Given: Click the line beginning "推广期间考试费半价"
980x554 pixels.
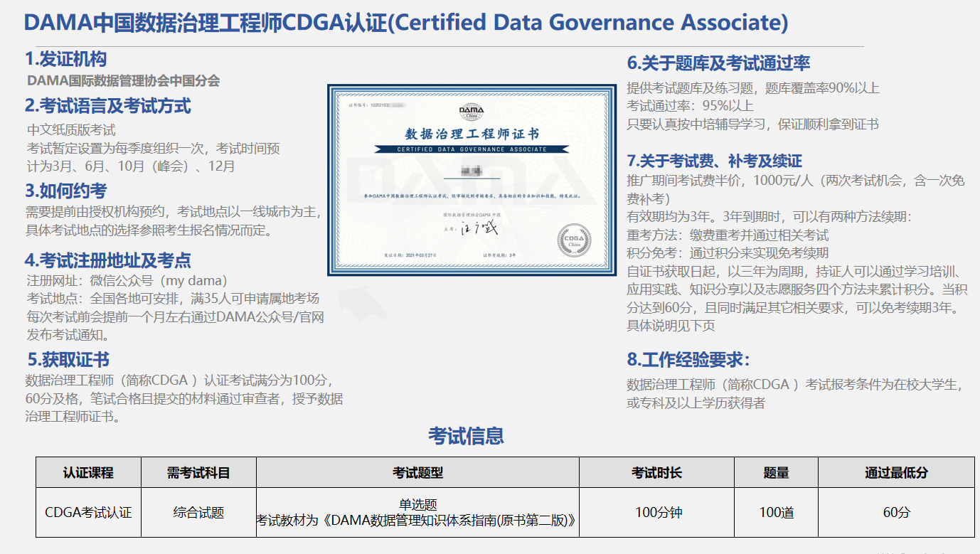Looking at the screenshot, I should tap(797, 181).
